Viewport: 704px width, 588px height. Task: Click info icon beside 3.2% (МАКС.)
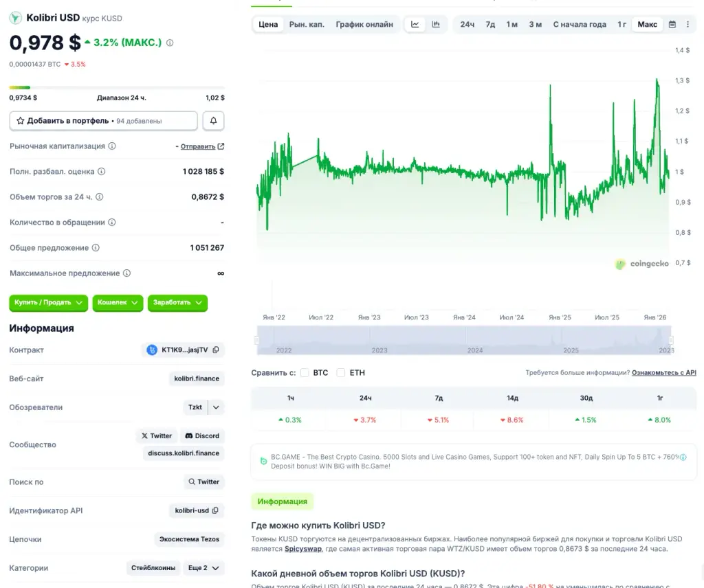170,43
